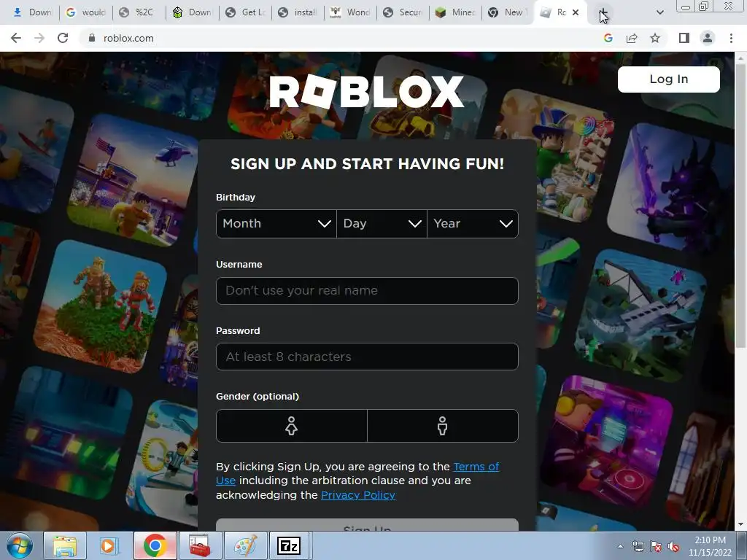Click the roblox.com address bar
Viewport: 747px width, 560px height.
tap(343, 38)
